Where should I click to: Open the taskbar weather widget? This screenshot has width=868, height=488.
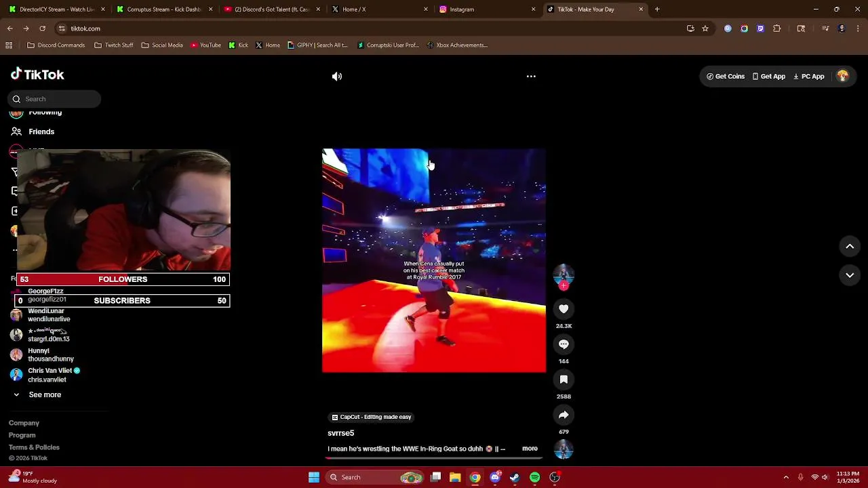[34, 477]
